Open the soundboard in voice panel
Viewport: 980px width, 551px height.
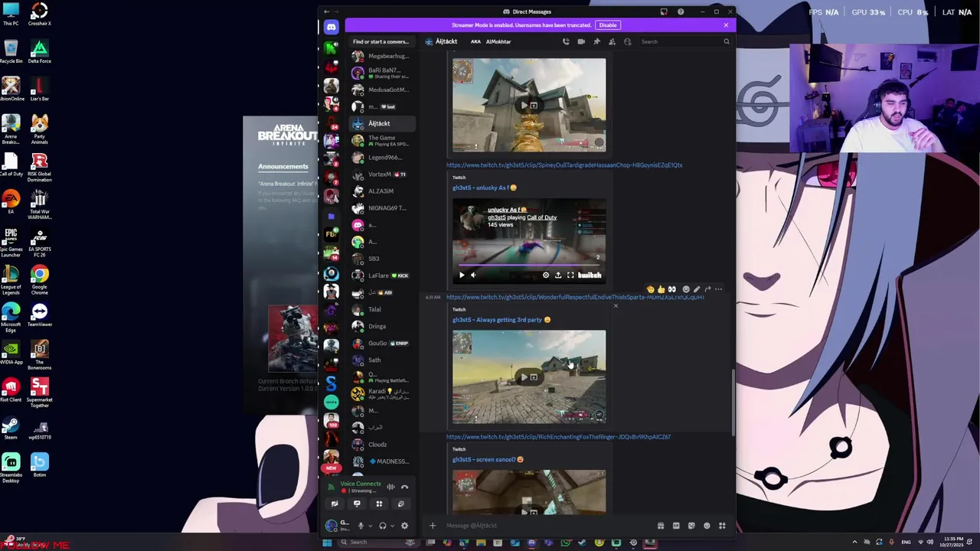point(401,504)
